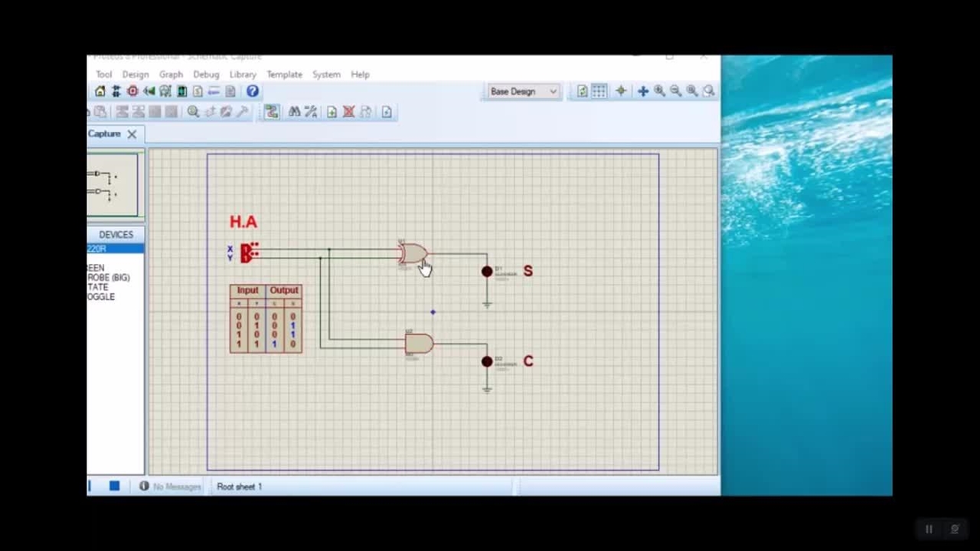Image resolution: width=980 pixels, height=551 pixels.
Task: Open the Library menu
Action: point(243,74)
